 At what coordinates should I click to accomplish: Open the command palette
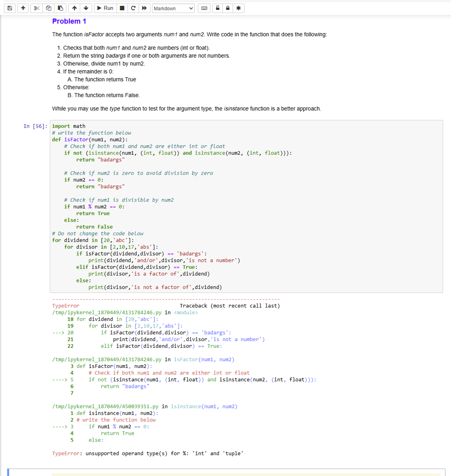click(204, 8)
